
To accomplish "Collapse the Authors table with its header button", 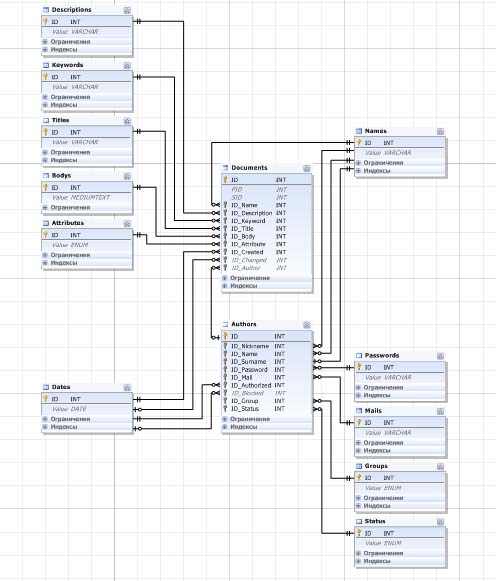I will click(x=307, y=325).
